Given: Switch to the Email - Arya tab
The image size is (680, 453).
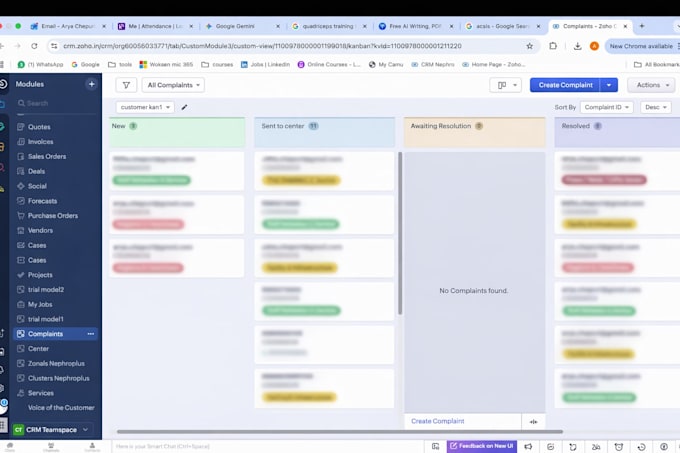Looking at the screenshot, I should coord(69,26).
